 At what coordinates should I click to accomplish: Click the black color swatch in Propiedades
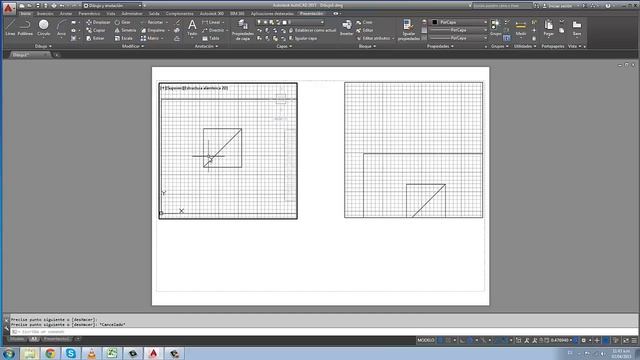click(435, 22)
